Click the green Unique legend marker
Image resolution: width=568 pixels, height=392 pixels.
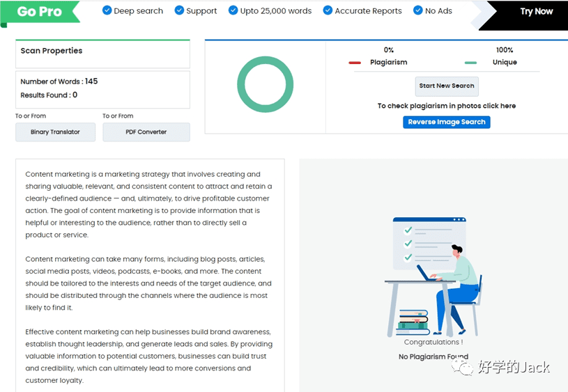click(470, 63)
